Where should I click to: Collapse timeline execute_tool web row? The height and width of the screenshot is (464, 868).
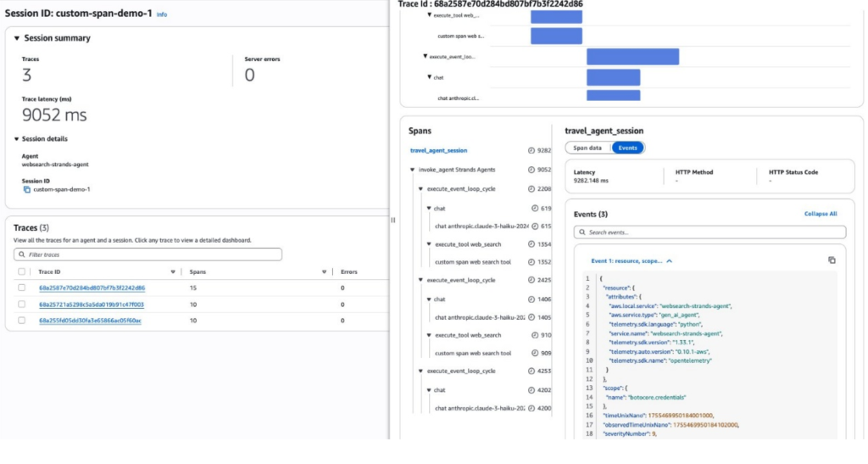tap(429, 15)
